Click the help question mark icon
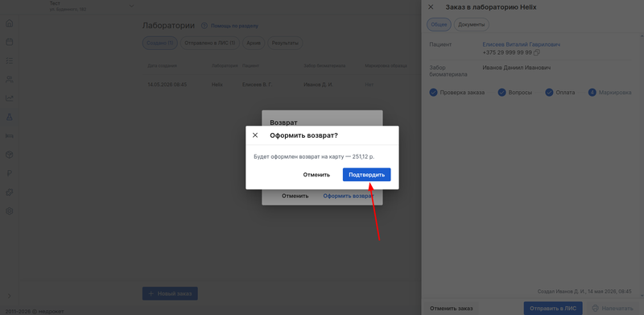The image size is (644, 315). tap(204, 26)
